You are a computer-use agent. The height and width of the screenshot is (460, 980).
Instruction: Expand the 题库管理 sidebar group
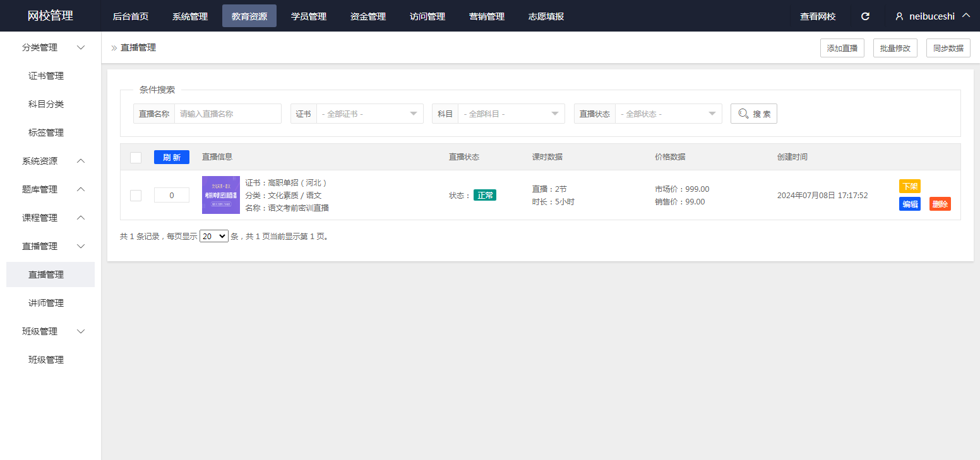pos(81,189)
